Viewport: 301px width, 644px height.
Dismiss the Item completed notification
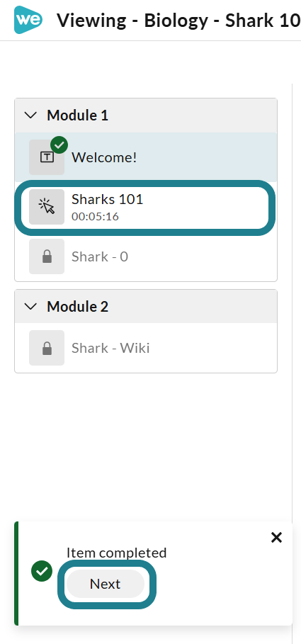[x=277, y=537]
